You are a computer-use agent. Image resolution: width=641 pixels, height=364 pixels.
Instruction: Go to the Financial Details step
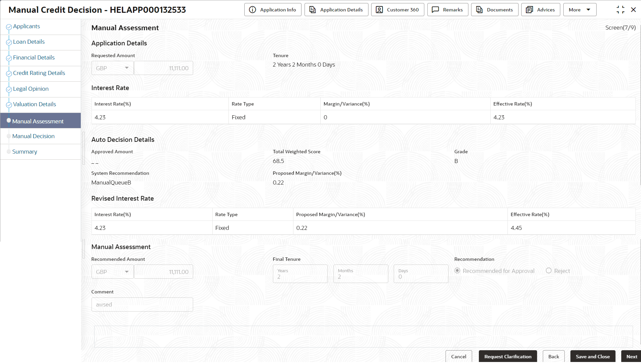(x=34, y=57)
